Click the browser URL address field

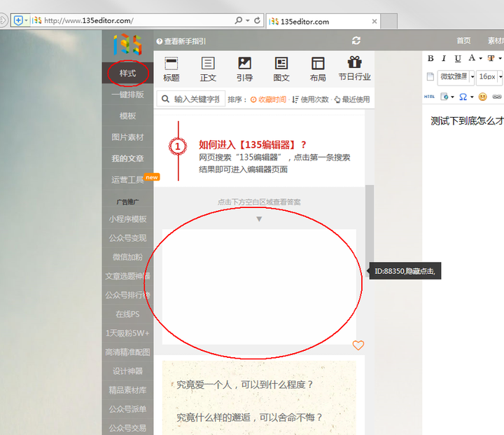[x=138, y=20]
